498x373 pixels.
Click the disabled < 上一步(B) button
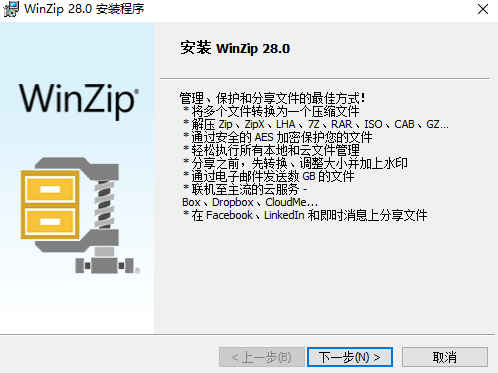262,357
